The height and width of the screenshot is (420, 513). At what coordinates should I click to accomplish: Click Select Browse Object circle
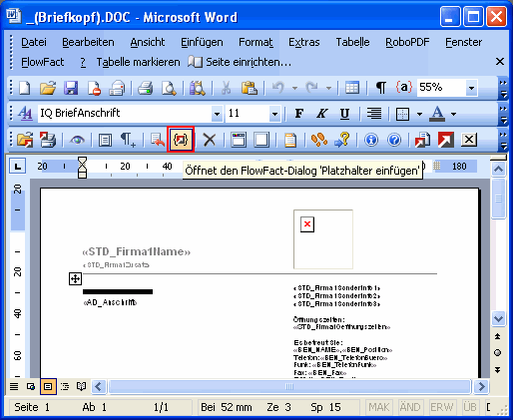pos(498,353)
